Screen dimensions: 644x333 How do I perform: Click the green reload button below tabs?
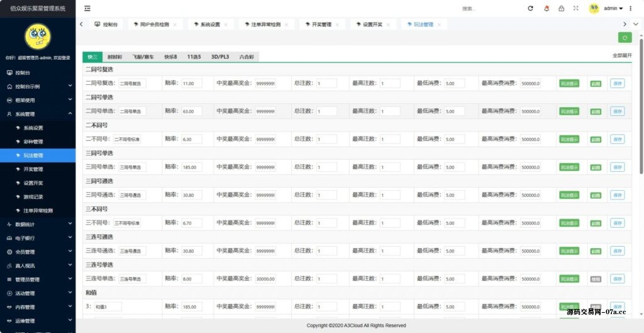pyautogui.click(x=625, y=38)
